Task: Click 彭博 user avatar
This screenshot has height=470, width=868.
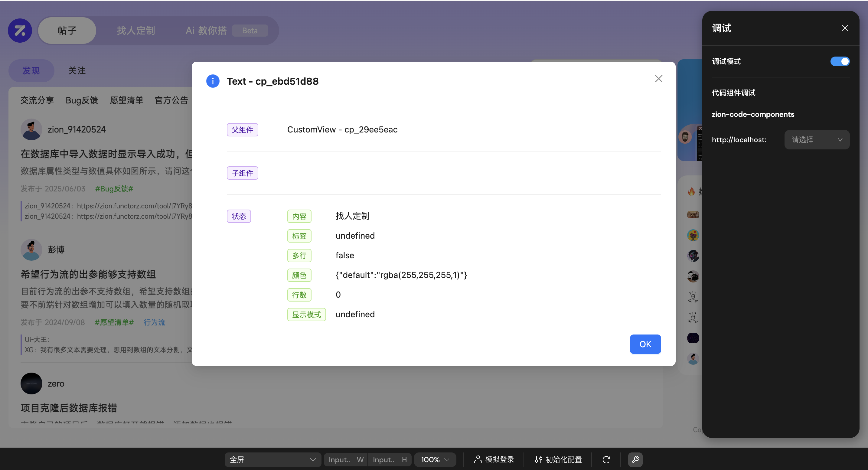Action: 31,250
